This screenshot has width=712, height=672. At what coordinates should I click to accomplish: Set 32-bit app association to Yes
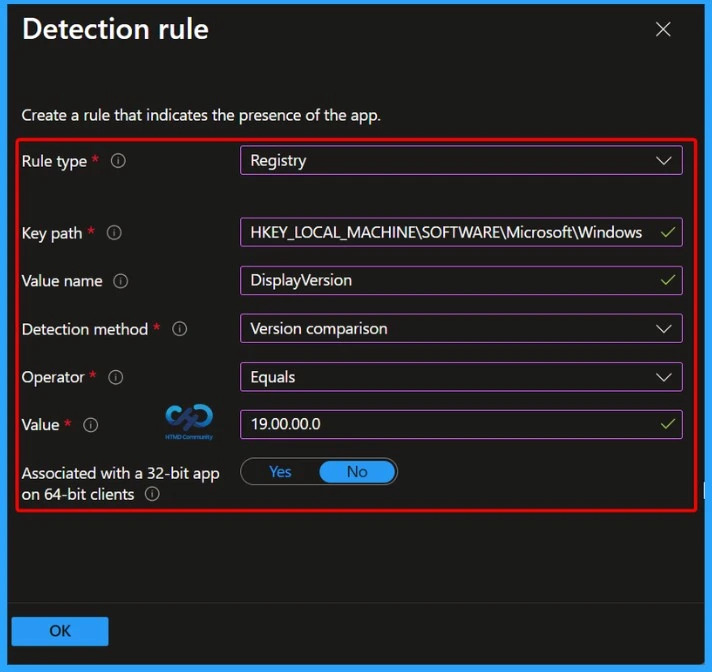coord(280,472)
